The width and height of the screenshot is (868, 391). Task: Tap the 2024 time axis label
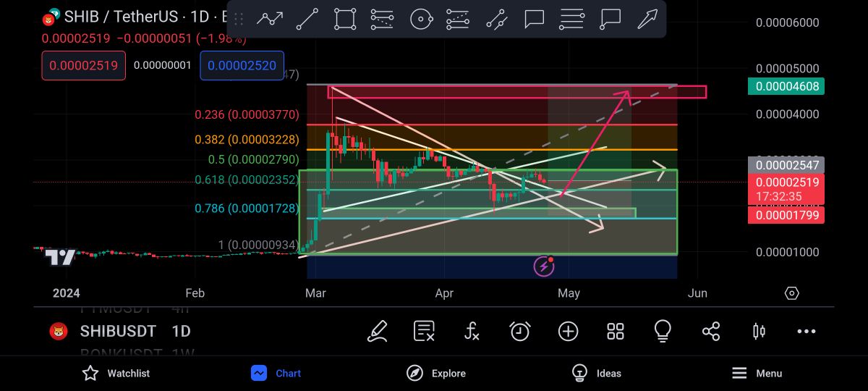pos(67,293)
